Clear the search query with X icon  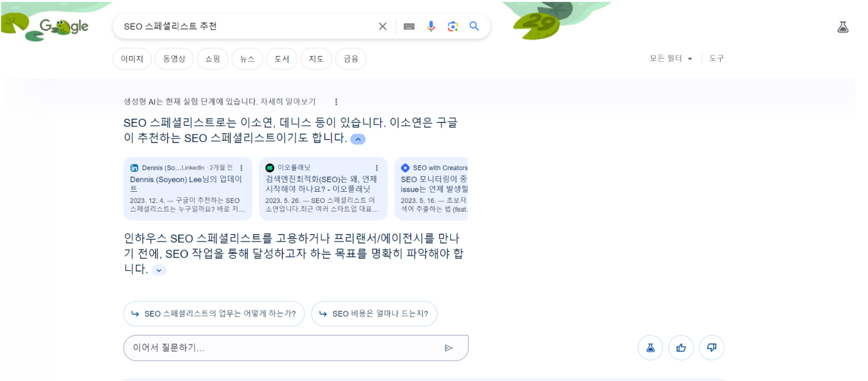[x=382, y=26]
